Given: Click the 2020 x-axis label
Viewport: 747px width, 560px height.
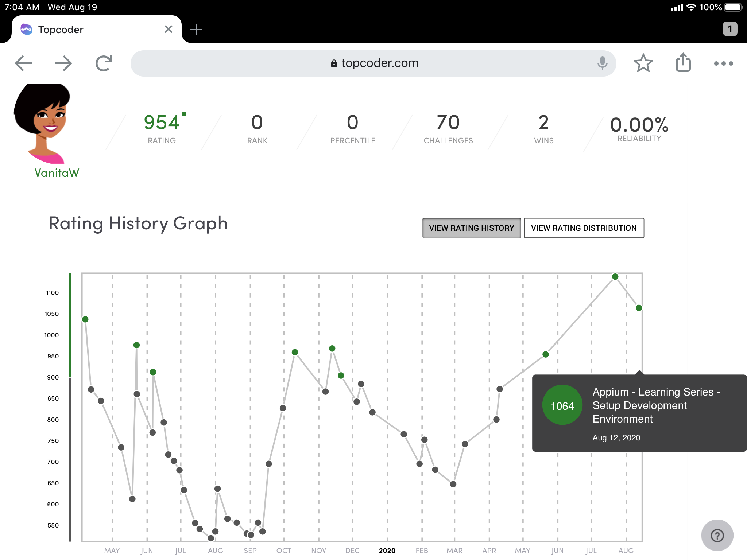Looking at the screenshot, I should [387, 551].
